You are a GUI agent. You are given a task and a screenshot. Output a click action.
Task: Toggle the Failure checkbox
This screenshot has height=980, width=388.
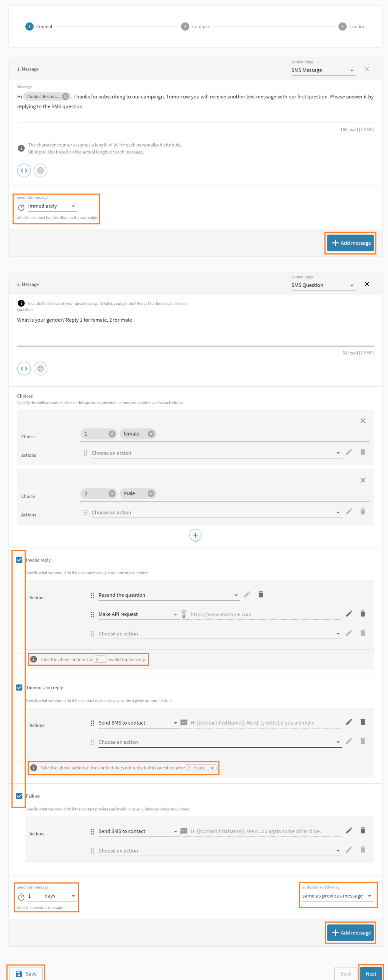(x=19, y=796)
